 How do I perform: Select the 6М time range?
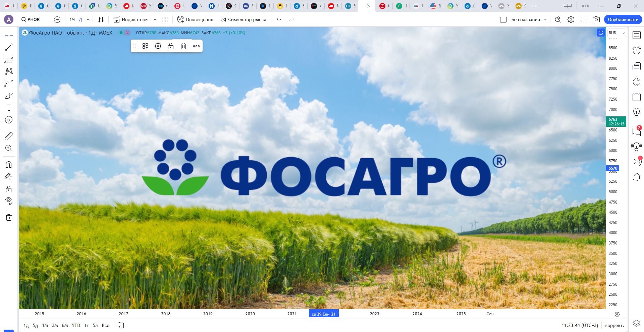click(x=65, y=325)
